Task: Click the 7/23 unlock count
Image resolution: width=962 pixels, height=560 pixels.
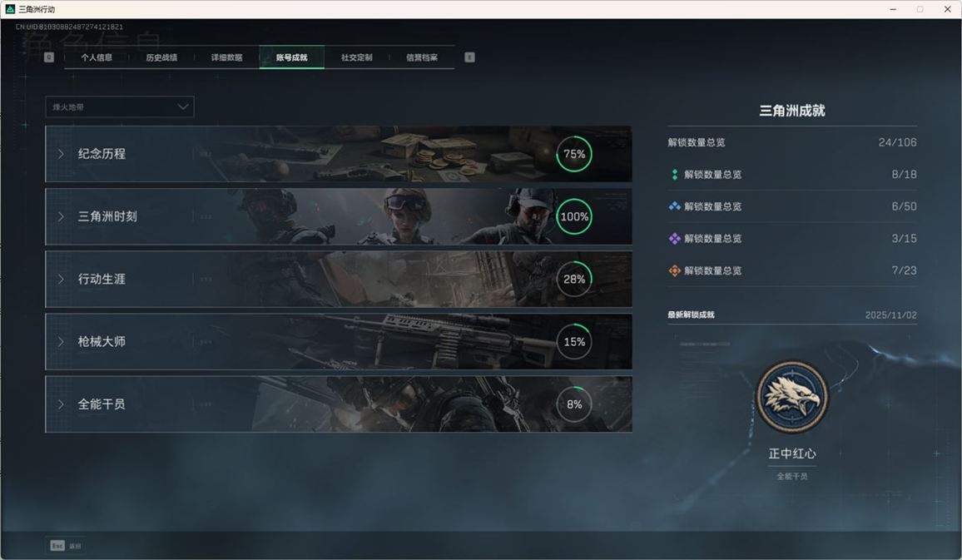Action: (x=905, y=270)
